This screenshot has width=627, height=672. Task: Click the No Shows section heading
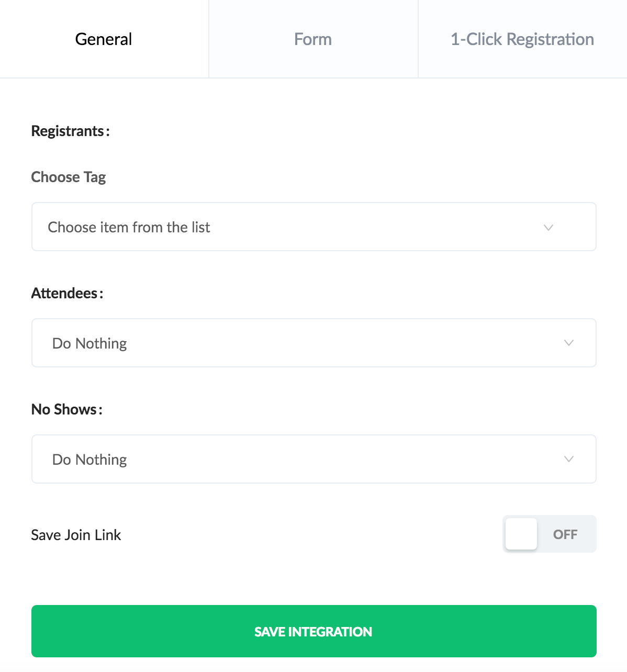coord(66,409)
